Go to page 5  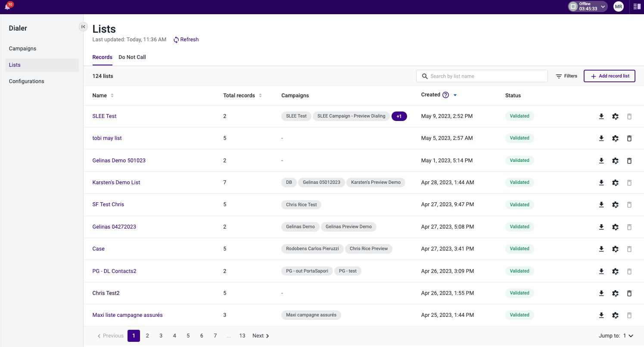[188, 336]
